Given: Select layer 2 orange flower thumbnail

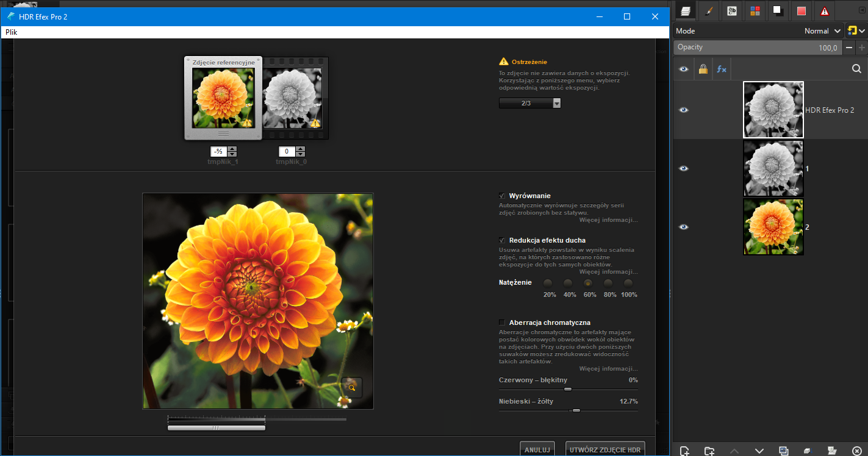Looking at the screenshot, I should pos(773,227).
